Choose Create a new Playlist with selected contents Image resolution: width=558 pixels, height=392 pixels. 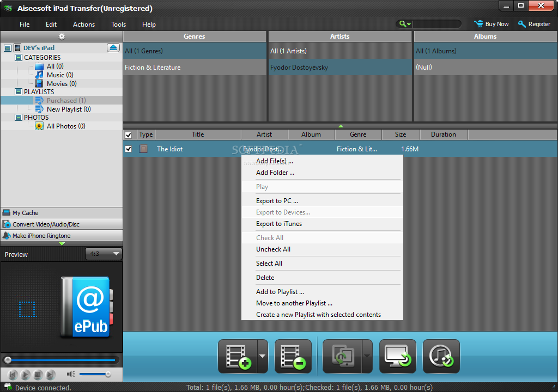(x=322, y=315)
